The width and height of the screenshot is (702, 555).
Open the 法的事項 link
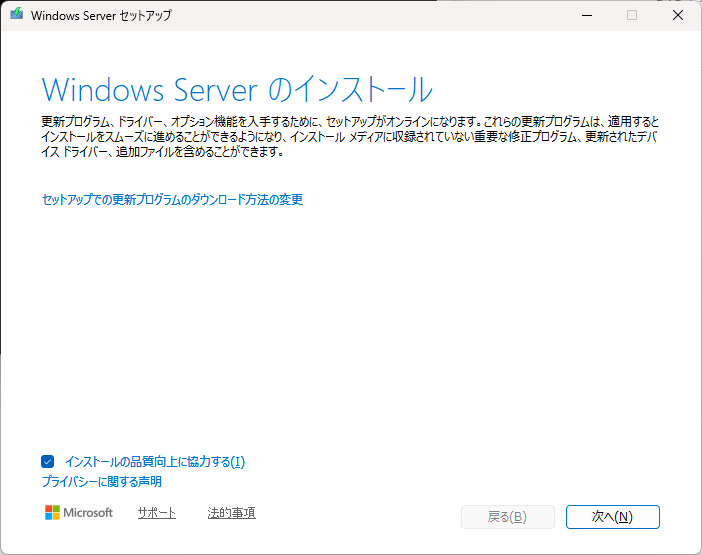[231, 513]
